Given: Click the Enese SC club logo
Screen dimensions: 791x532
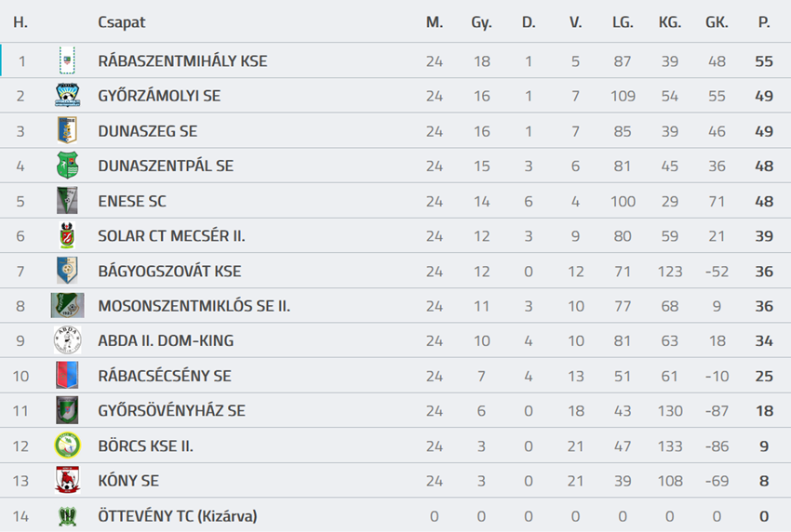Looking at the screenshot, I should point(67,201).
